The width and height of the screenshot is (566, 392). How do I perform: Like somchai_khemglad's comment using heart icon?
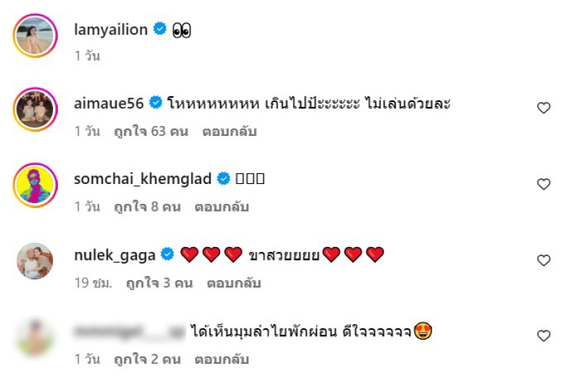(x=543, y=184)
